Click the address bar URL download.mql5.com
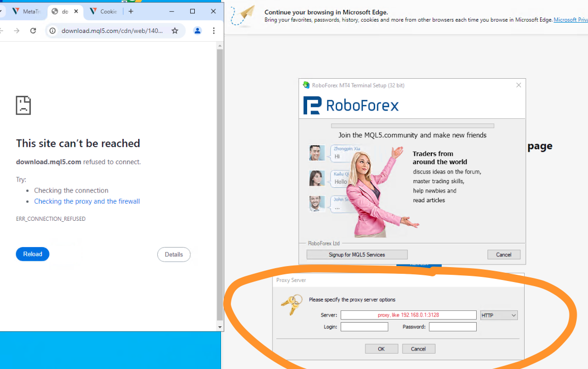The width and height of the screenshot is (588, 369). tap(112, 31)
